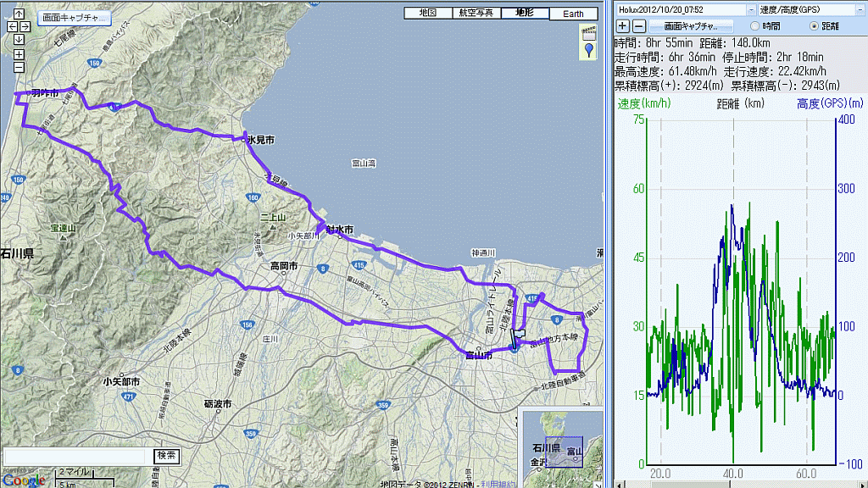Click 画面キャプチャ button on the map
868x488 pixels.
point(75,17)
